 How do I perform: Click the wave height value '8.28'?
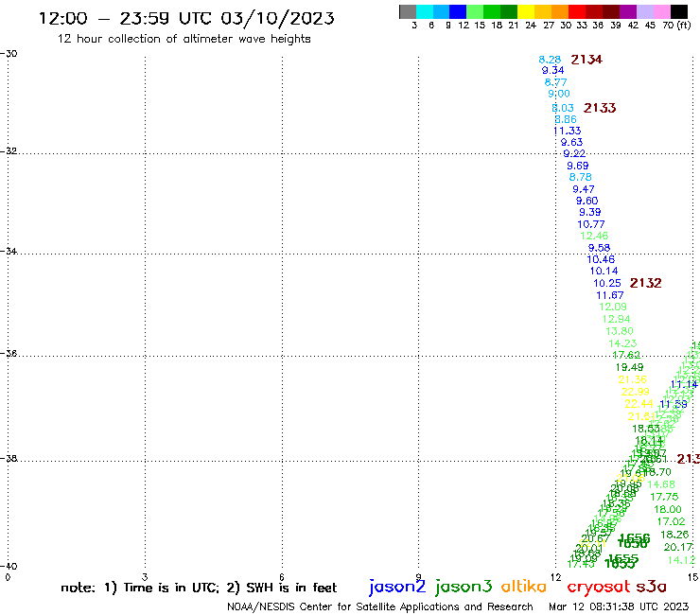[x=550, y=60]
